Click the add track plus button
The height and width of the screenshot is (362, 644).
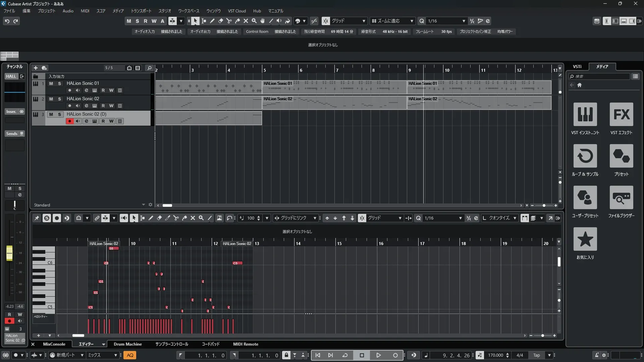pos(36,68)
